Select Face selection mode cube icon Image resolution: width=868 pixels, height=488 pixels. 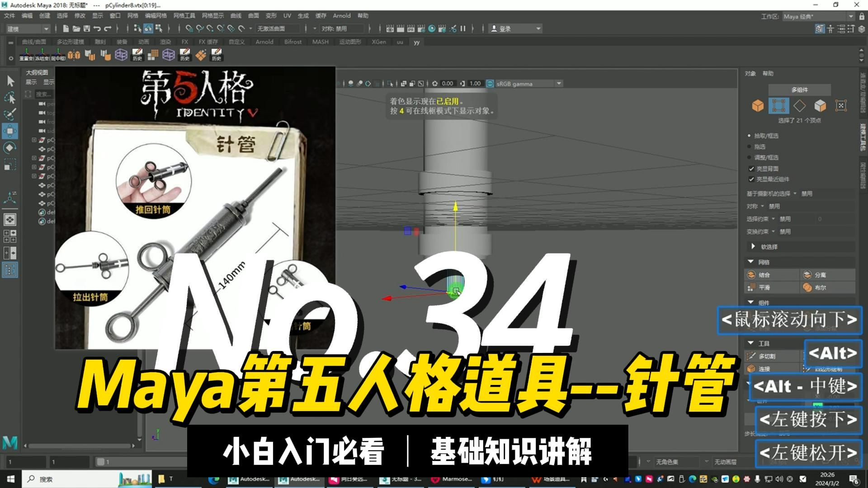click(820, 106)
